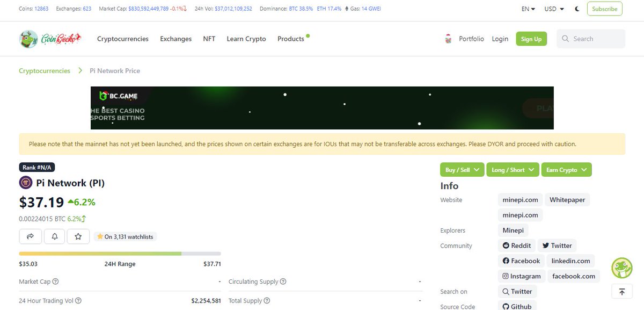
Task: Click the Pi Network (PI) heading
Action: coord(70,183)
